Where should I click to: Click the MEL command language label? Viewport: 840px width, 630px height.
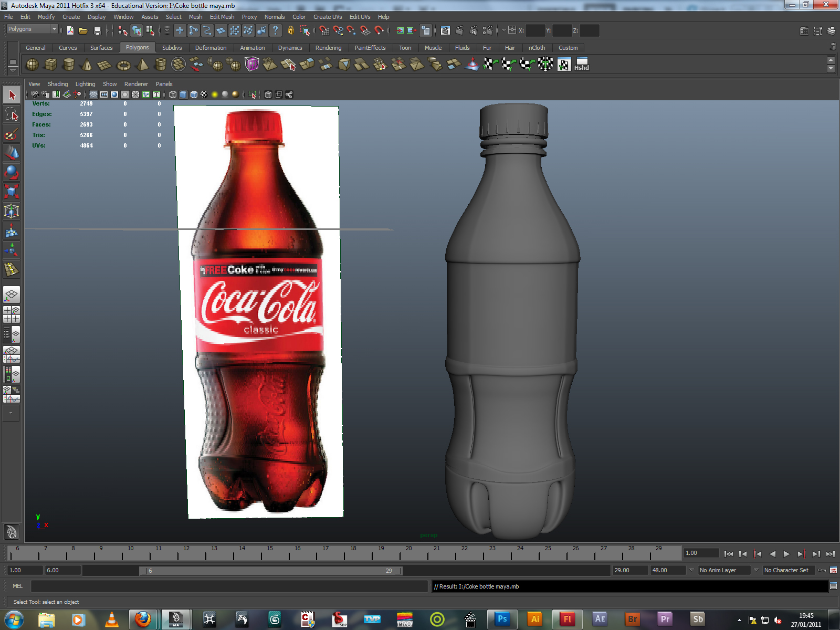click(18, 586)
